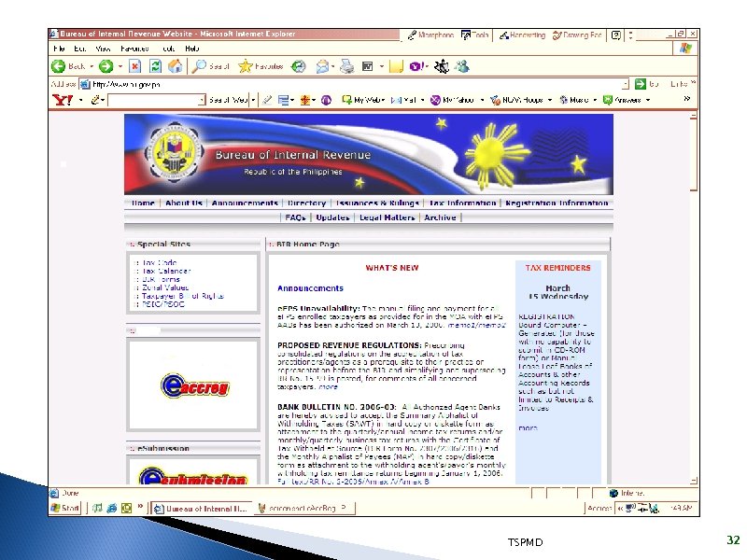Click the yellow note icon in the toolbar
Viewport: 747px width, 560px height.
point(396,66)
